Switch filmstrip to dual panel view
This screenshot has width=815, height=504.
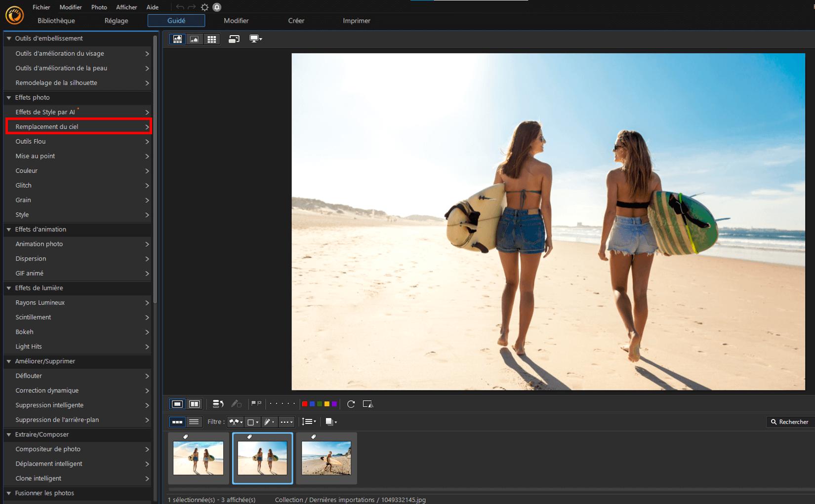pos(195,404)
